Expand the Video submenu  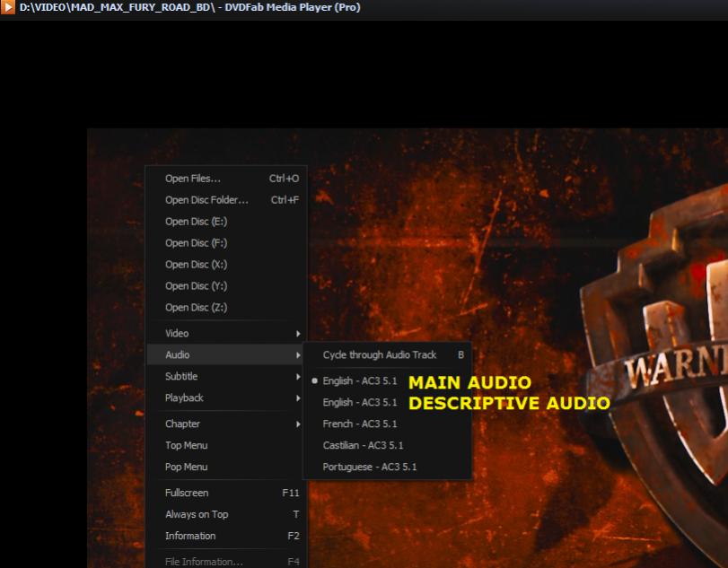pos(226,333)
